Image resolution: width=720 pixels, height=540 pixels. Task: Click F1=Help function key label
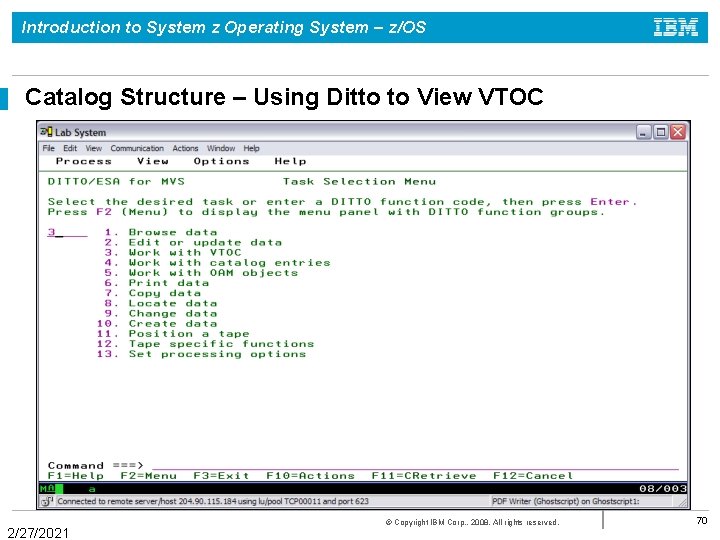coord(76,476)
